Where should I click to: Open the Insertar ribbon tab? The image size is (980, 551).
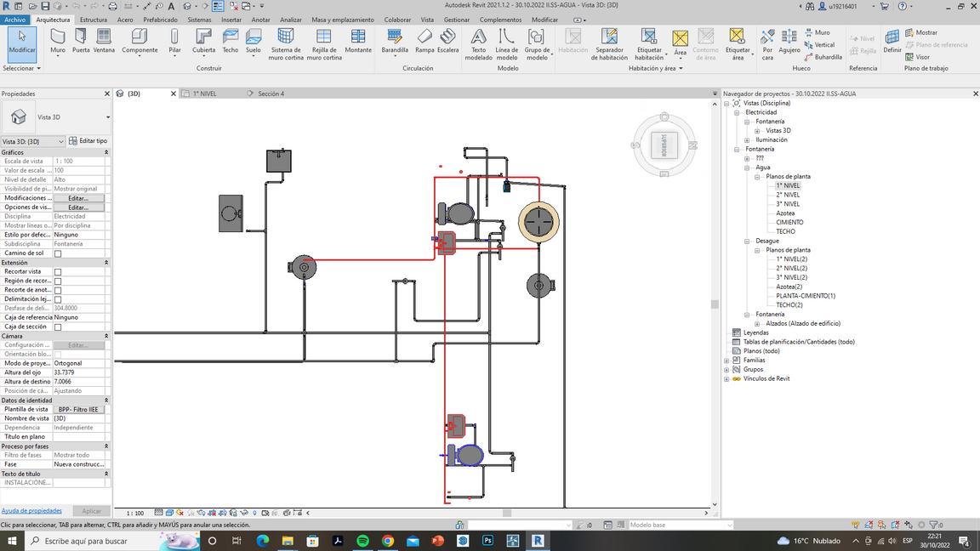(231, 20)
